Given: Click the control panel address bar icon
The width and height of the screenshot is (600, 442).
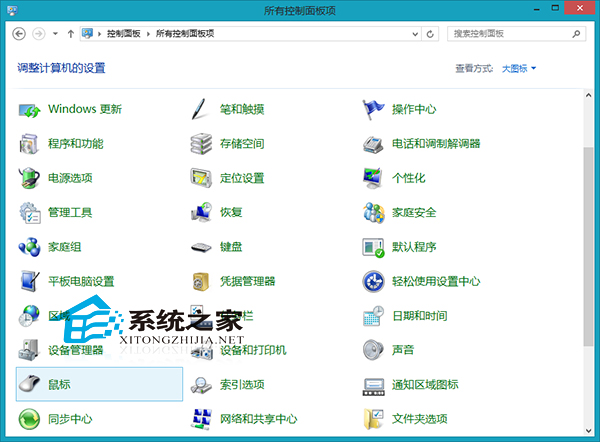Looking at the screenshot, I should pos(88,34).
